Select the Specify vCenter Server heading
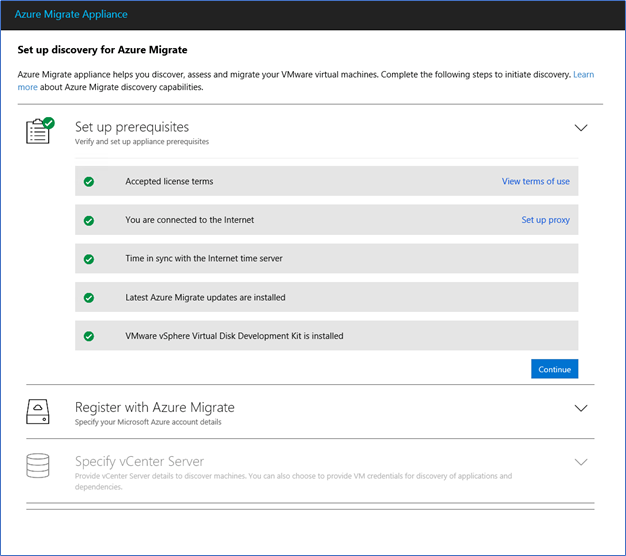626x556 pixels. coord(139,461)
